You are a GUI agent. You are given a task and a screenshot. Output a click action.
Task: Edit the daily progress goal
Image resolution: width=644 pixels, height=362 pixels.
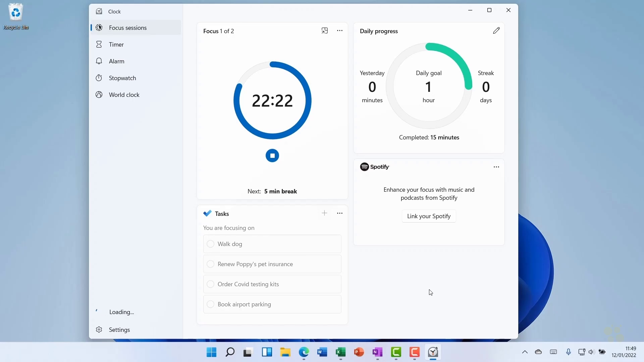(496, 31)
